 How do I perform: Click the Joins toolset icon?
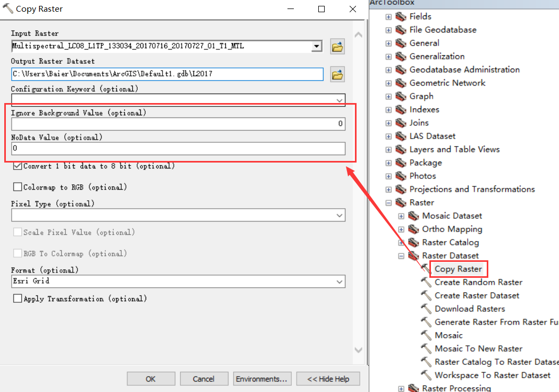pyautogui.click(x=401, y=123)
